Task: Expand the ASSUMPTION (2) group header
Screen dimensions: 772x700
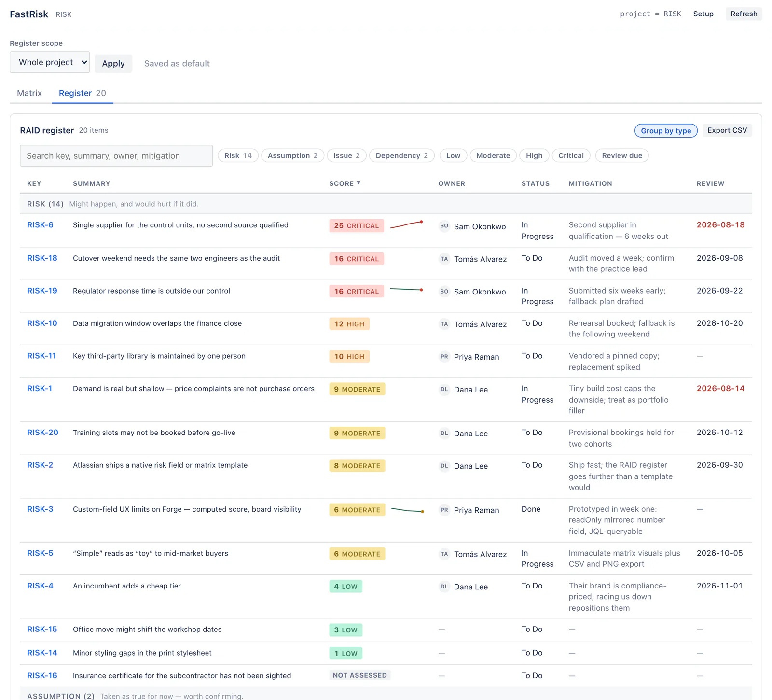Action: click(x=386, y=694)
